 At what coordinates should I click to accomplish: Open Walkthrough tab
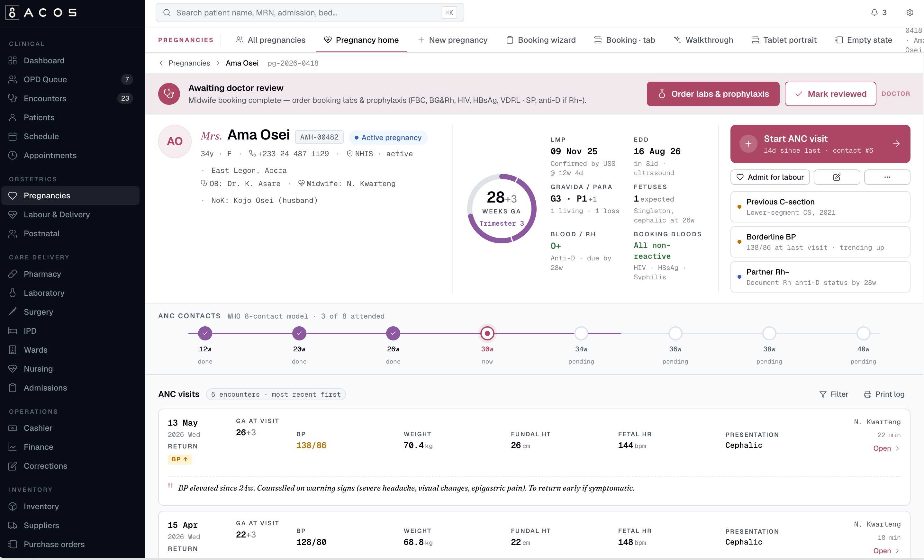coord(703,40)
